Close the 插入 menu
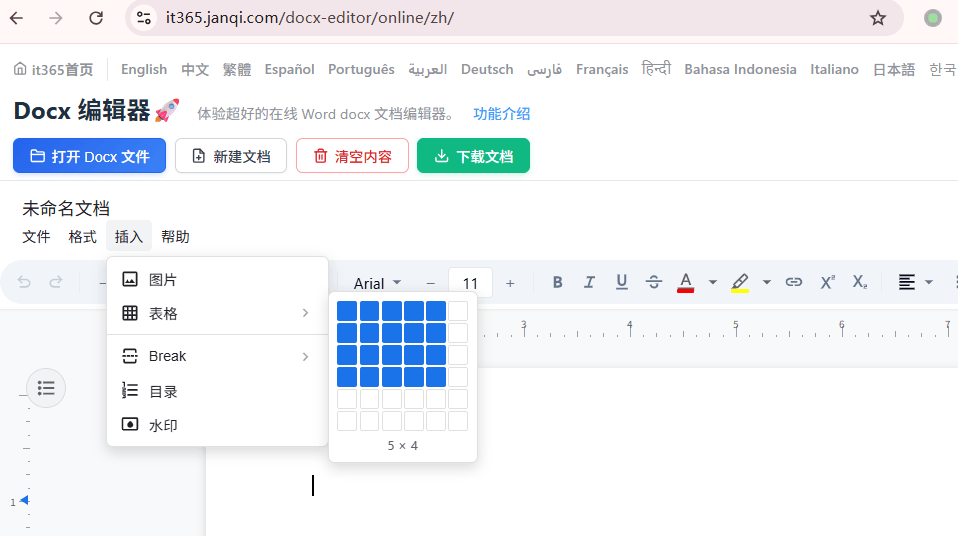This screenshot has height=536, width=958. pyautogui.click(x=129, y=237)
